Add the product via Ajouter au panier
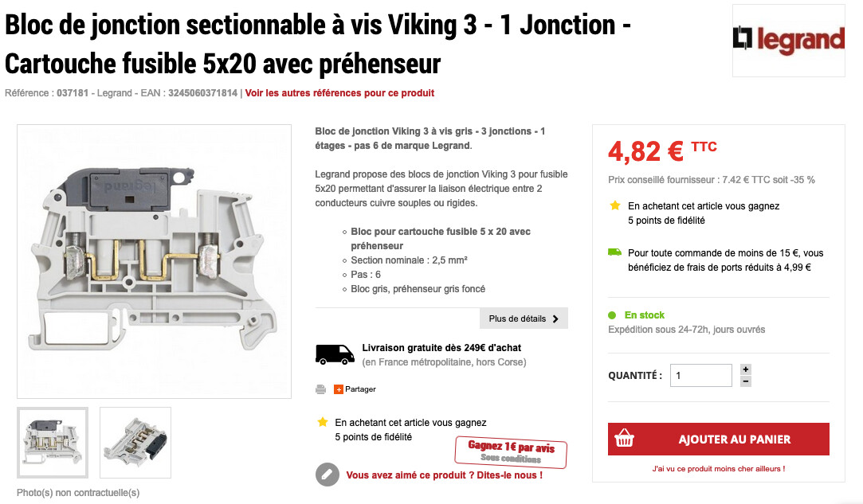Image resolution: width=863 pixels, height=504 pixels. (718, 439)
